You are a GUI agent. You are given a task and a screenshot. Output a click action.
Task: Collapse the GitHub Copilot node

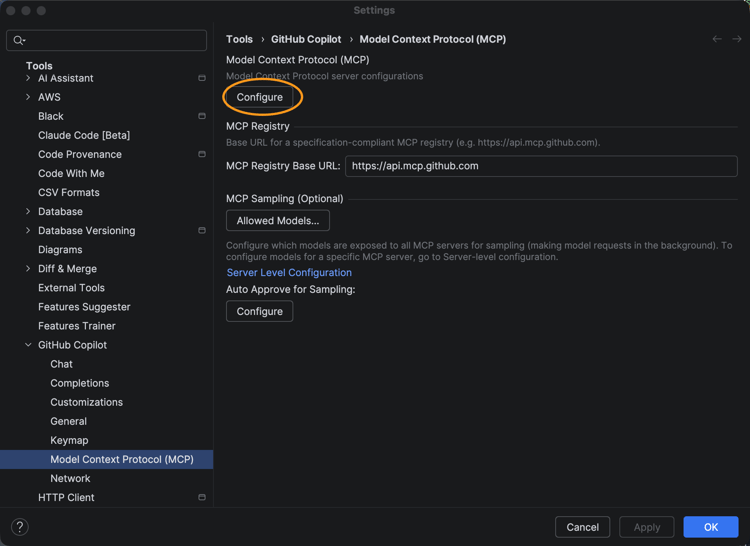pyautogui.click(x=28, y=345)
